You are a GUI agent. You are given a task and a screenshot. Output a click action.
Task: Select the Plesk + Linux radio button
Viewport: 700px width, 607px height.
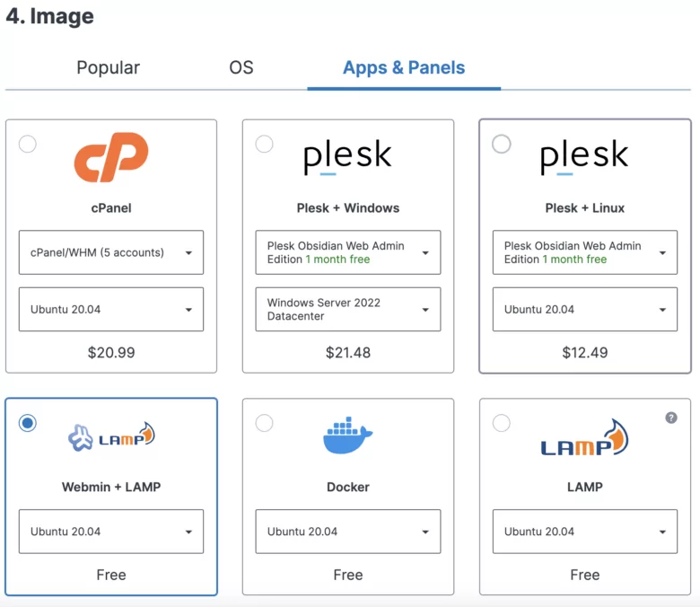pos(502,145)
